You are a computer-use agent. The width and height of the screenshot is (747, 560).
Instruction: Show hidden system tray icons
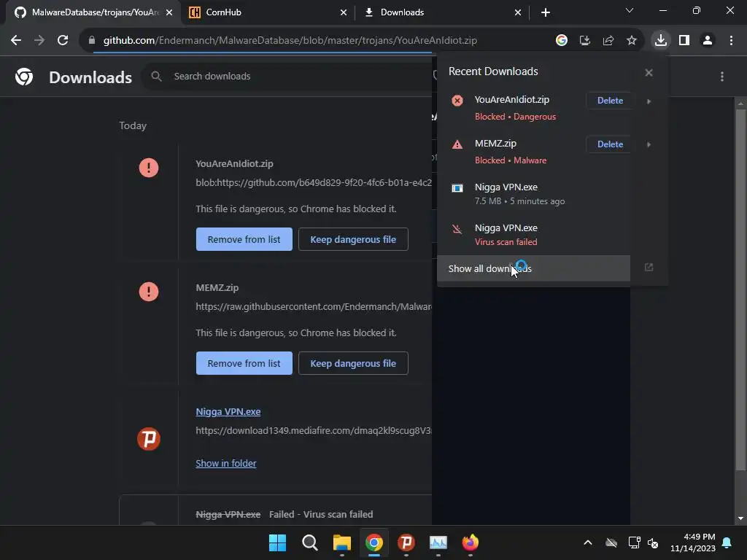tap(588, 542)
